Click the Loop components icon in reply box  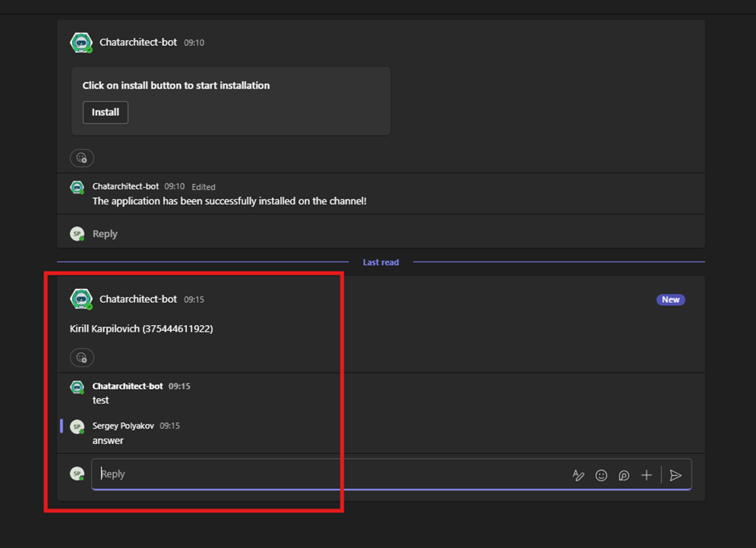click(623, 475)
